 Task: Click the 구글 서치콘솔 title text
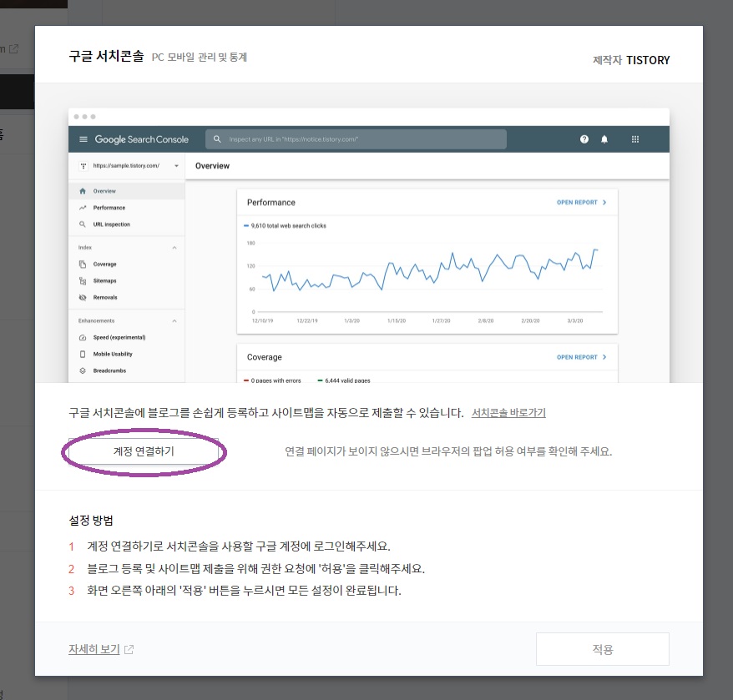coord(106,56)
